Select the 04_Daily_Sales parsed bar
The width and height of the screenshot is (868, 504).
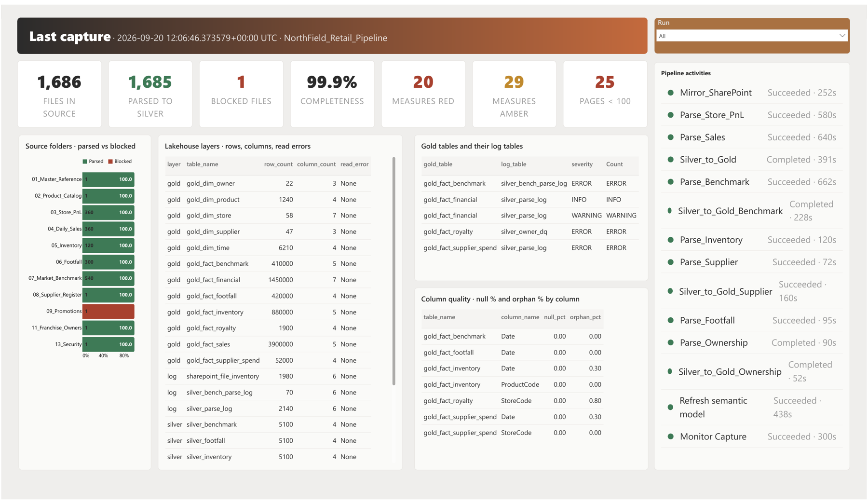click(x=108, y=229)
